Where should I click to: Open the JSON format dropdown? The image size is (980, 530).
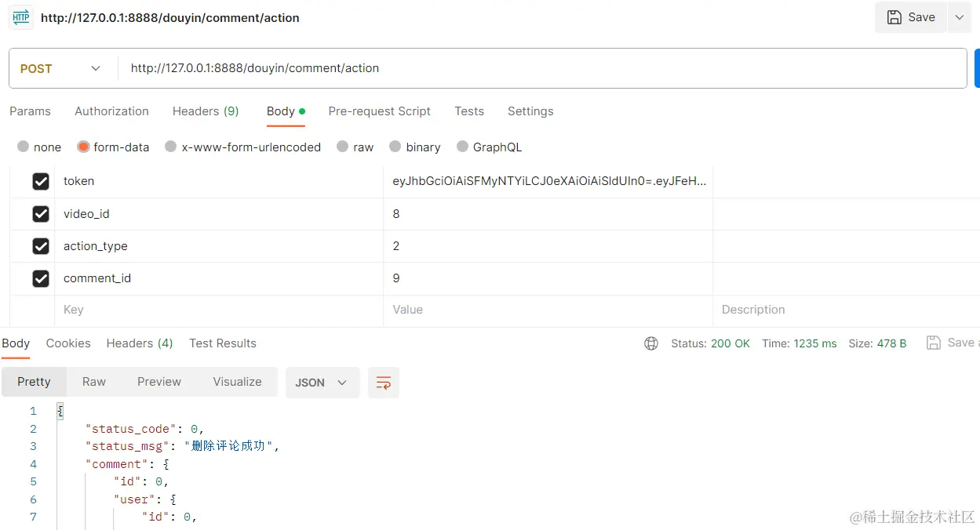[322, 383]
